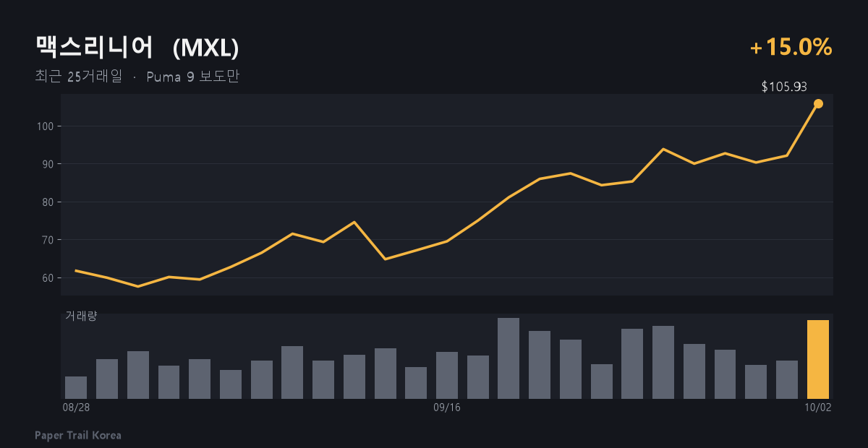Click the 60 y-axis tick label
Viewport: 868px width, 448px height.
(50, 278)
